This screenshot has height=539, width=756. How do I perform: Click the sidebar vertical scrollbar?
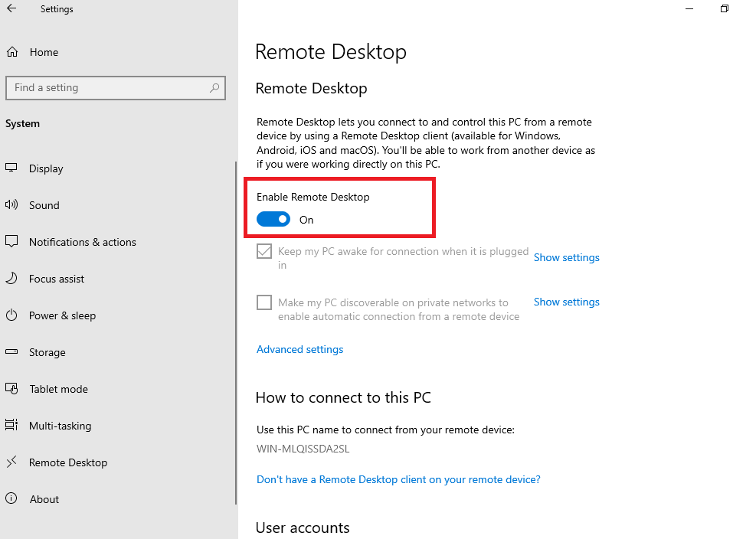[x=236, y=332]
